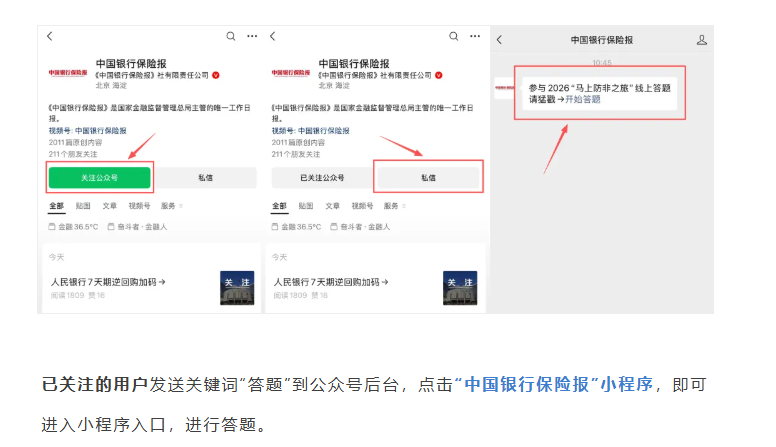Click 私信 button beside 已关注公众号
776x447 pixels.
click(429, 178)
